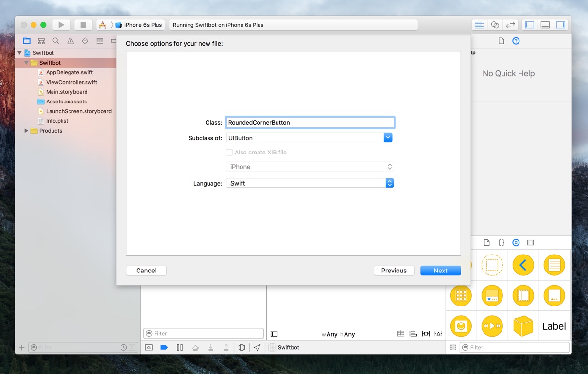Show the File Template library
The height and width of the screenshot is (374, 588).
(486, 242)
